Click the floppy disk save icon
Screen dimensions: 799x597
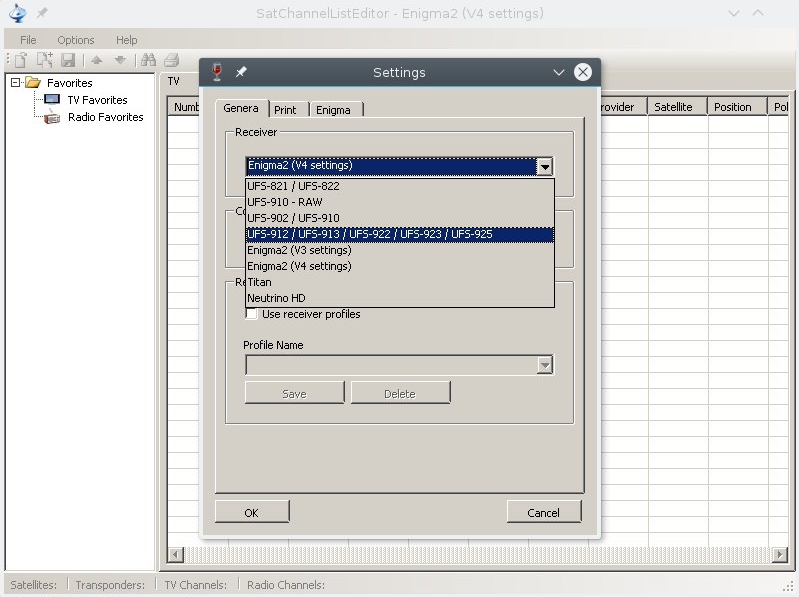(67, 60)
